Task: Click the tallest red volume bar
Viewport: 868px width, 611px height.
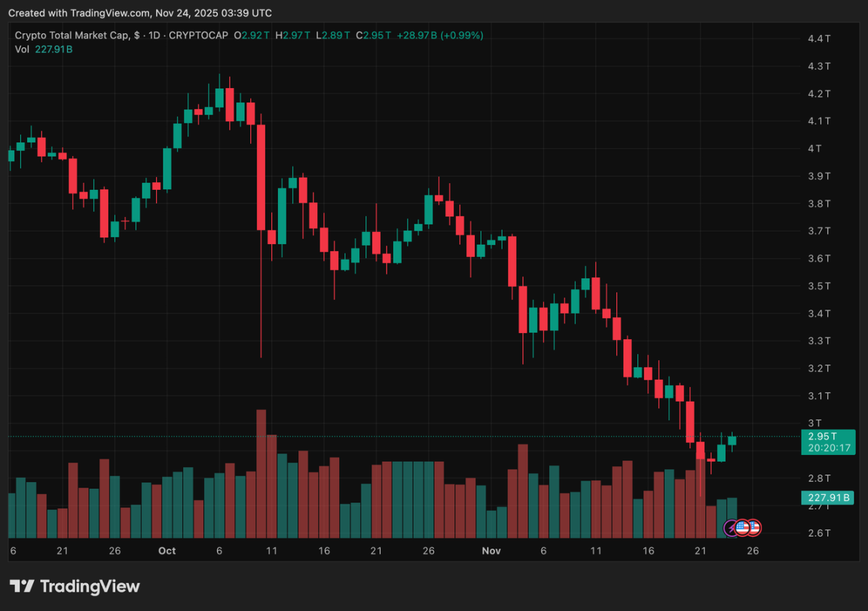Action: [x=261, y=473]
